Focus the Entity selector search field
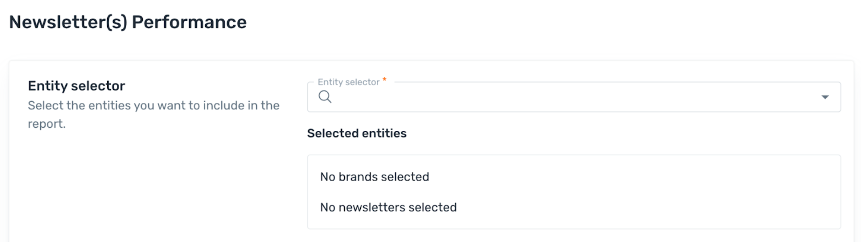This screenshot has width=868, height=247. 573,97
